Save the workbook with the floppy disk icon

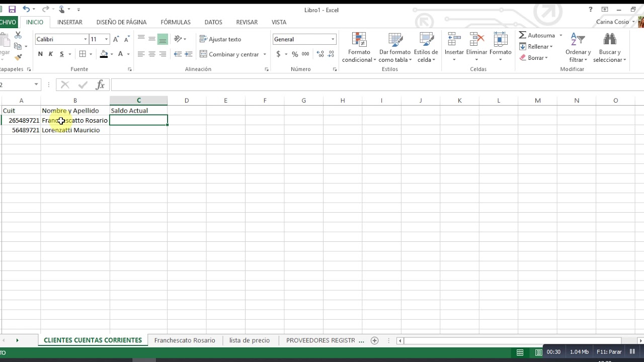(12, 10)
